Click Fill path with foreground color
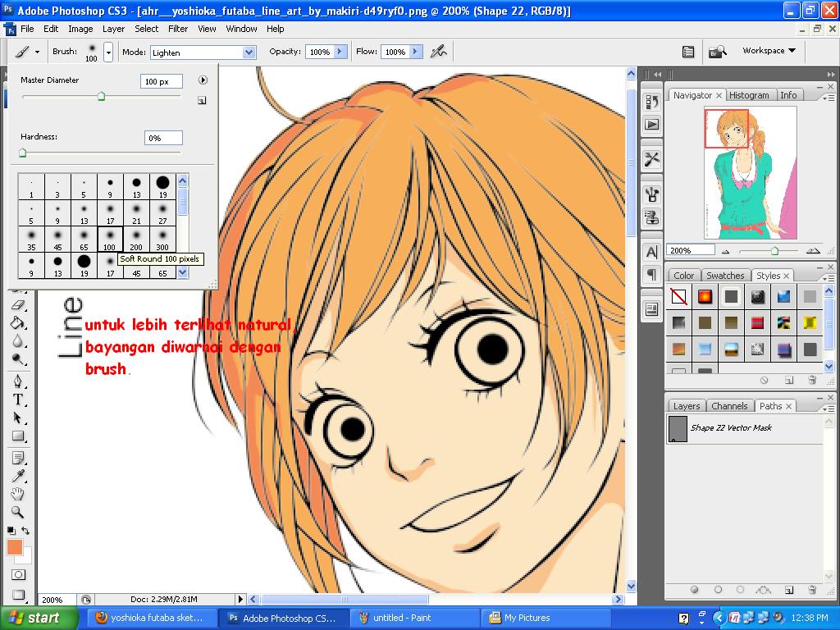 point(694,590)
